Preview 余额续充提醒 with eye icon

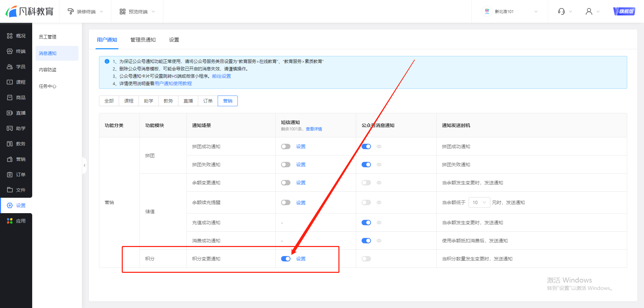click(379, 202)
